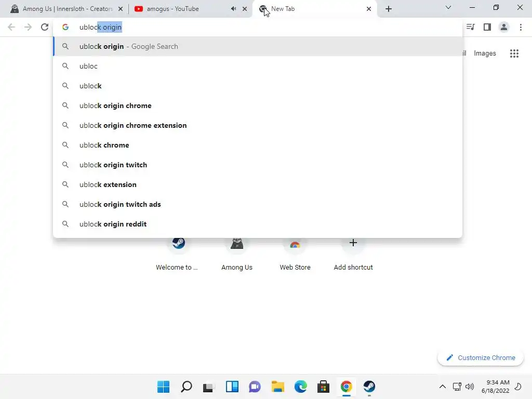Open volume control in system tray
The image size is (532, 399).
click(x=470, y=387)
